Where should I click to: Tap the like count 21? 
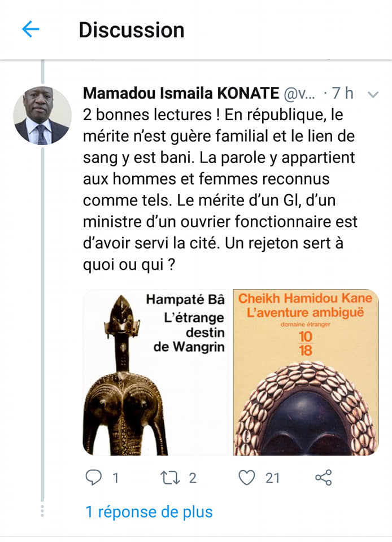pos(272,478)
